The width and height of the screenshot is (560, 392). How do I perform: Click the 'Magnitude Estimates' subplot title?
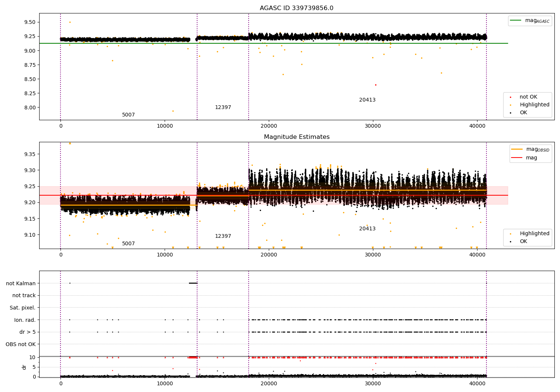pos(296,137)
